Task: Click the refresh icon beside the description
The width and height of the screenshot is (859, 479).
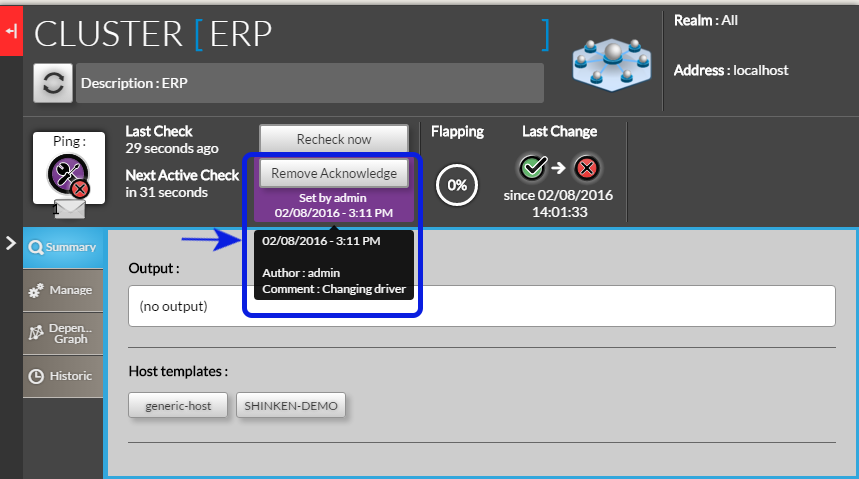Action: tap(53, 83)
